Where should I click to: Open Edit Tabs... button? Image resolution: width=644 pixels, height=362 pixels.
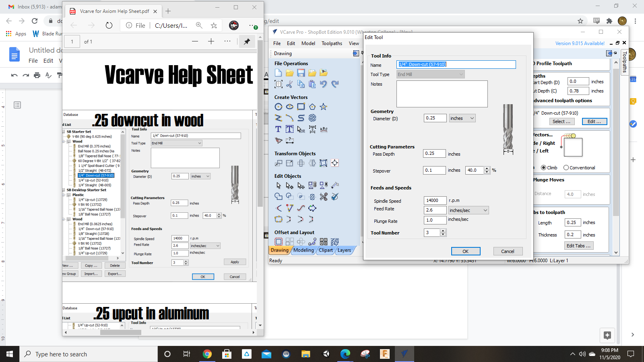point(579,246)
